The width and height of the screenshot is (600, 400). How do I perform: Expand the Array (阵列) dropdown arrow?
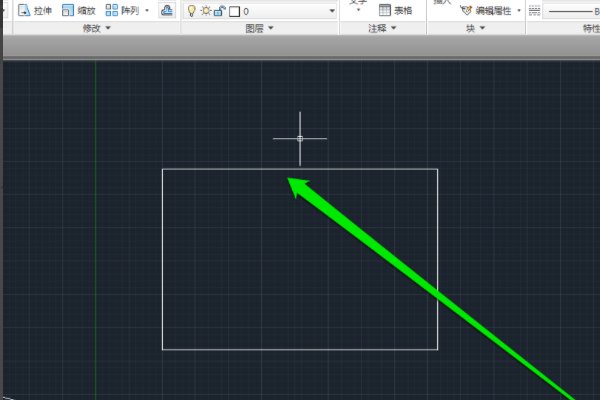147,10
